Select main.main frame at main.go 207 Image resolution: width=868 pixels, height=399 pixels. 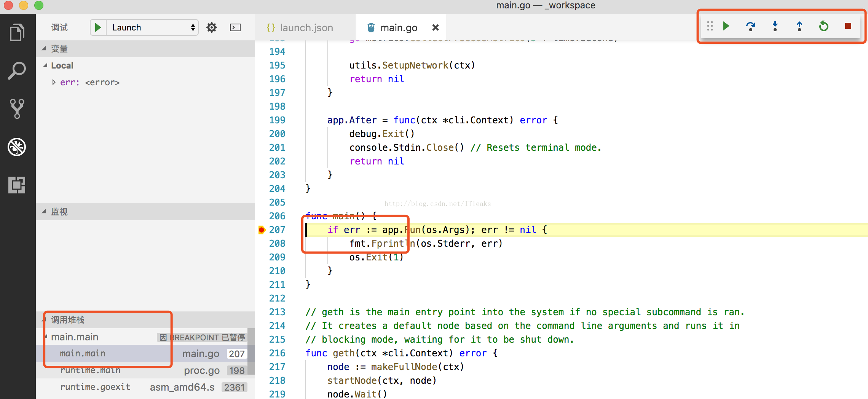[142, 353]
